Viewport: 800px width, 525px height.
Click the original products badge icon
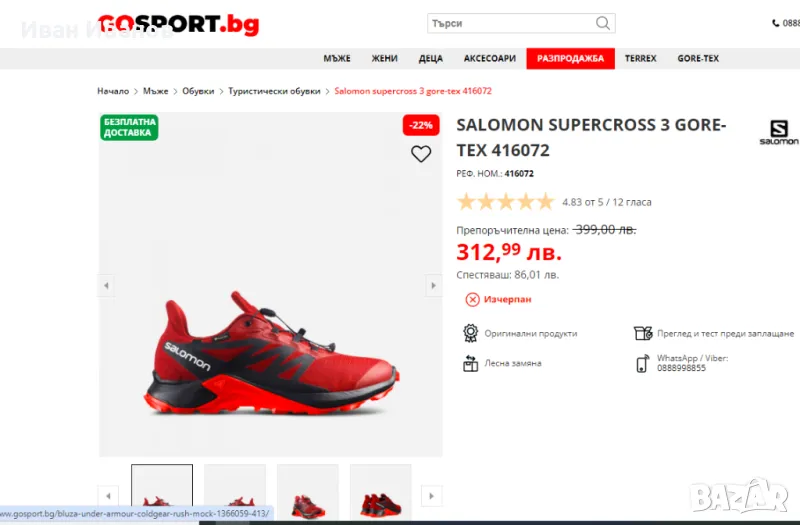click(470, 333)
